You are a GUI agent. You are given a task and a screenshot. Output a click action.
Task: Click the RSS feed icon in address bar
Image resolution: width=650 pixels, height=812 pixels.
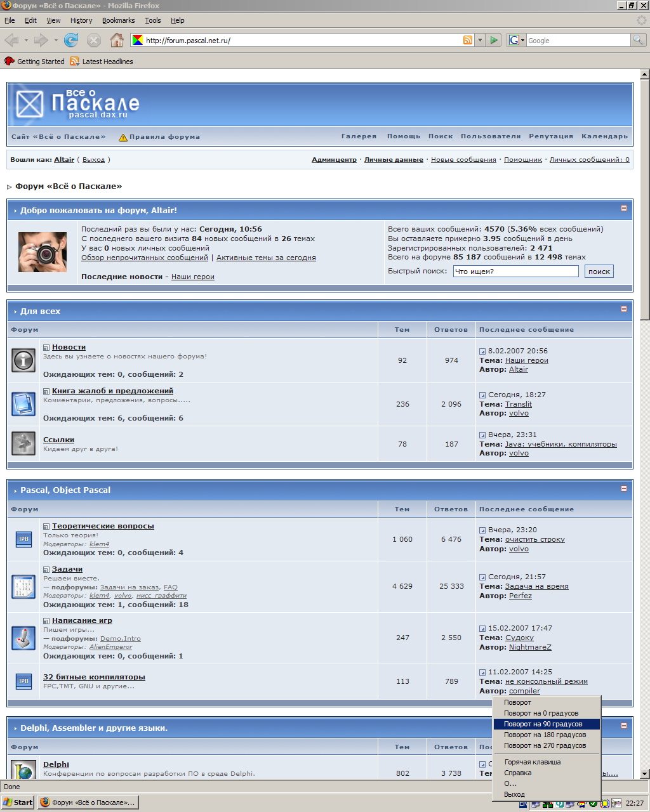pyautogui.click(x=468, y=41)
